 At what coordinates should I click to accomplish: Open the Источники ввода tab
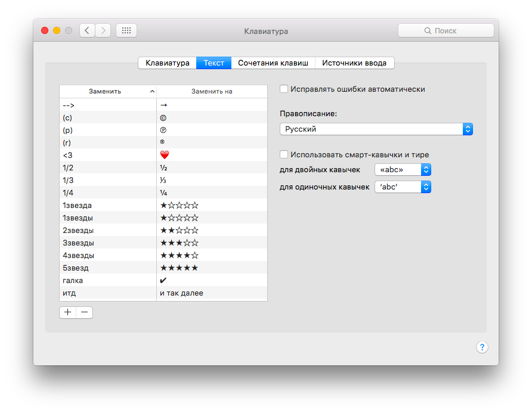click(354, 63)
